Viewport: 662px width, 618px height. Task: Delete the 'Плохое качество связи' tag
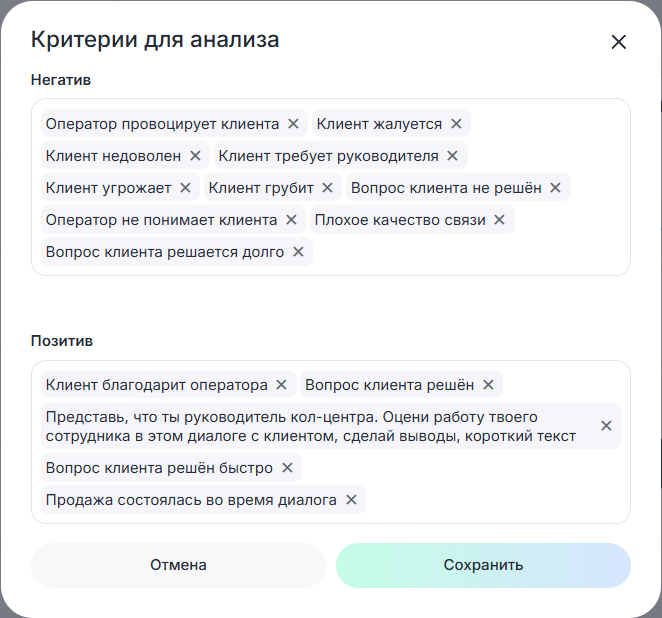[499, 220]
